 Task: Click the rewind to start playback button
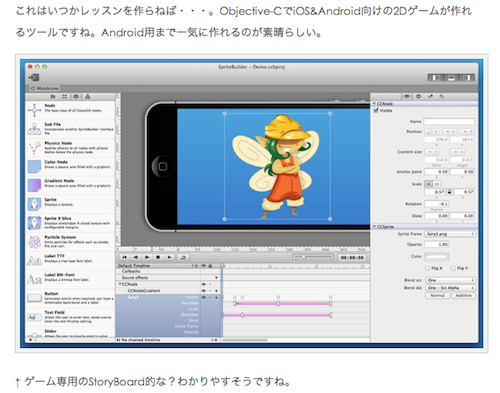[x=125, y=257]
